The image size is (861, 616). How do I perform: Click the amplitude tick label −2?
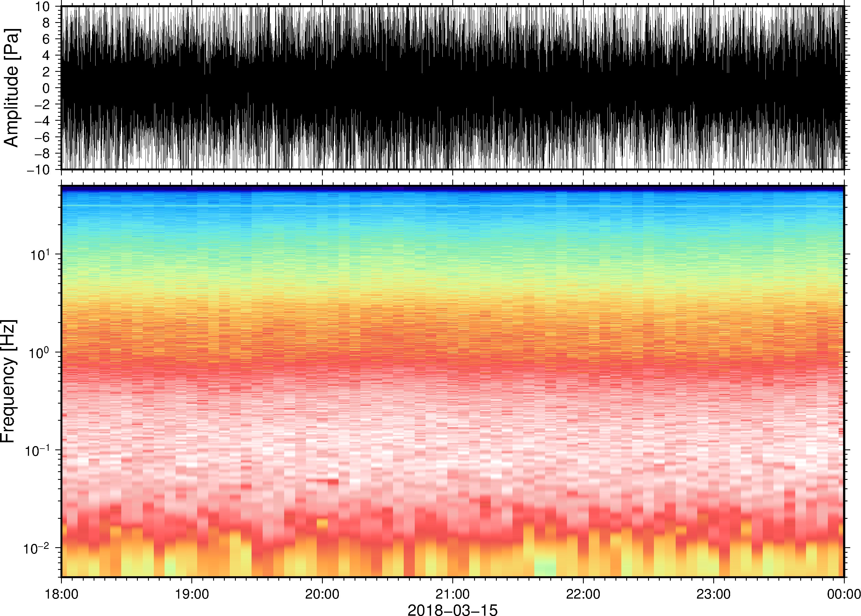43,104
